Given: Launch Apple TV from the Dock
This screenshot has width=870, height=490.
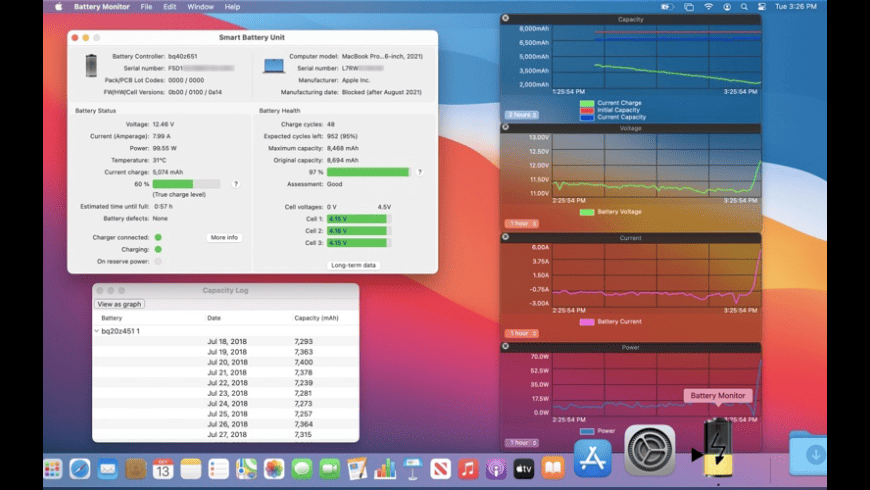Looking at the screenshot, I should tap(524, 469).
